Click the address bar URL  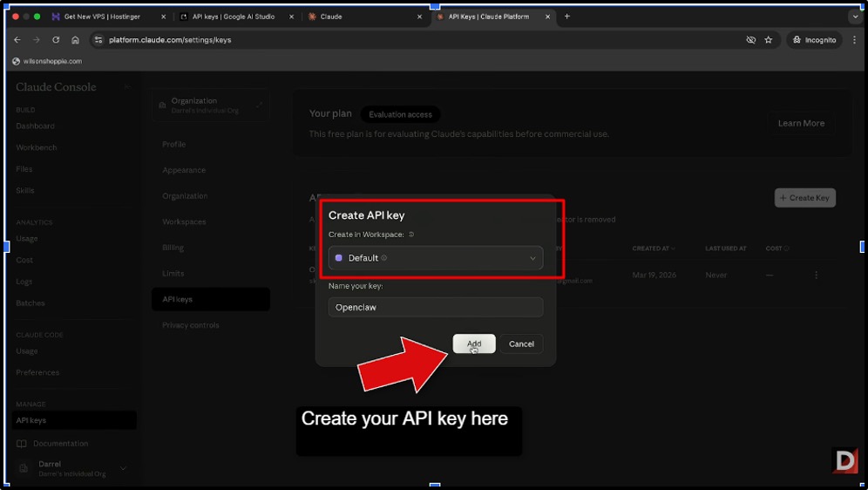tap(170, 40)
